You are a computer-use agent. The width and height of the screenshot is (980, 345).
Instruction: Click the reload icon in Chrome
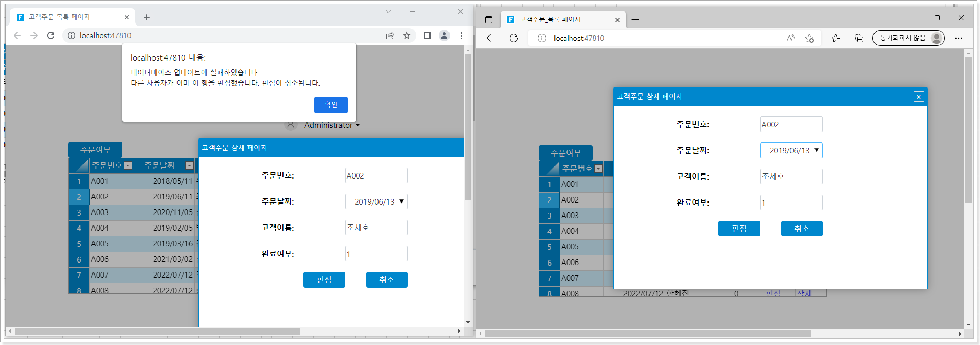click(x=51, y=35)
